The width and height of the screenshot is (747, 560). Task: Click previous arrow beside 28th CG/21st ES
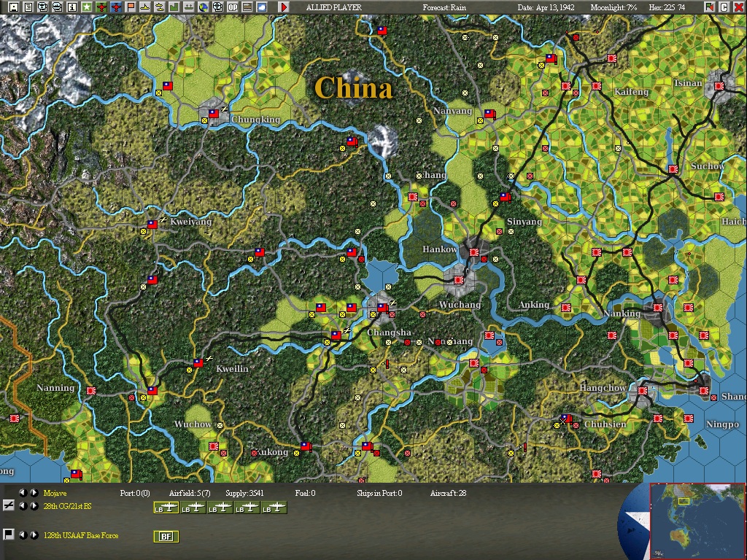pyautogui.click(x=23, y=506)
